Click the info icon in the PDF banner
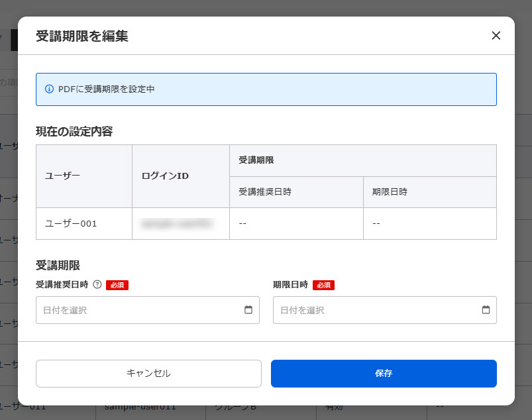This screenshot has width=532, height=420. [x=49, y=89]
